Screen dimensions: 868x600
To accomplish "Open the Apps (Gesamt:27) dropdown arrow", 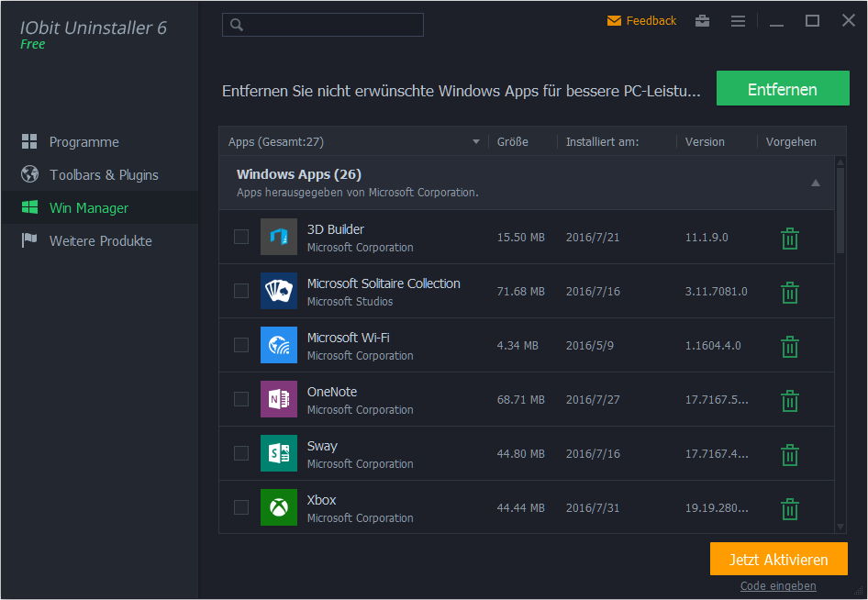I will pyautogui.click(x=475, y=142).
